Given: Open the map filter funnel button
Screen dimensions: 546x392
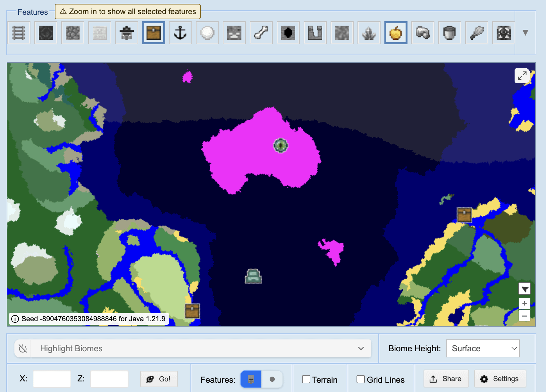Looking at the screenshot, I should tap(525, 289).
